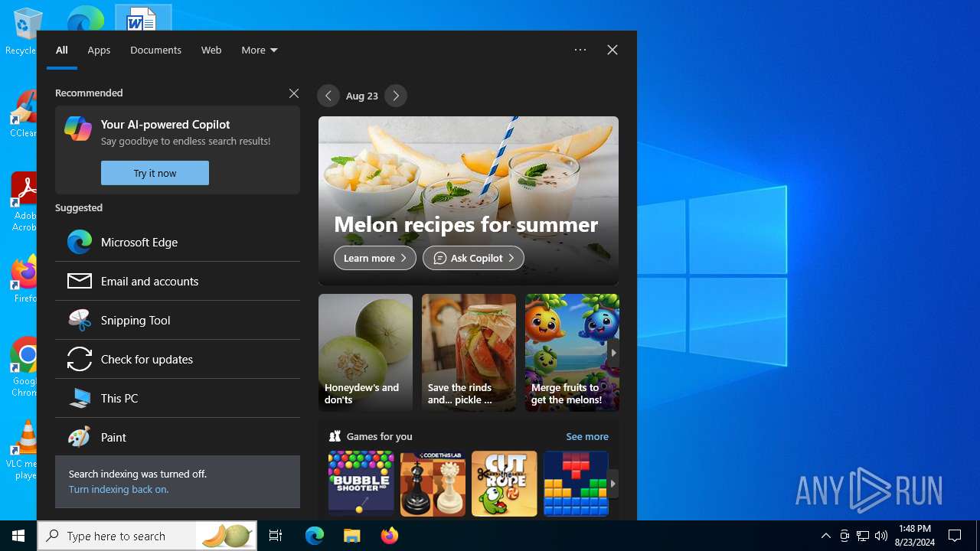Expand the More dropdown filter
This screenshot has width=980, height=551.
coord(260,50)
